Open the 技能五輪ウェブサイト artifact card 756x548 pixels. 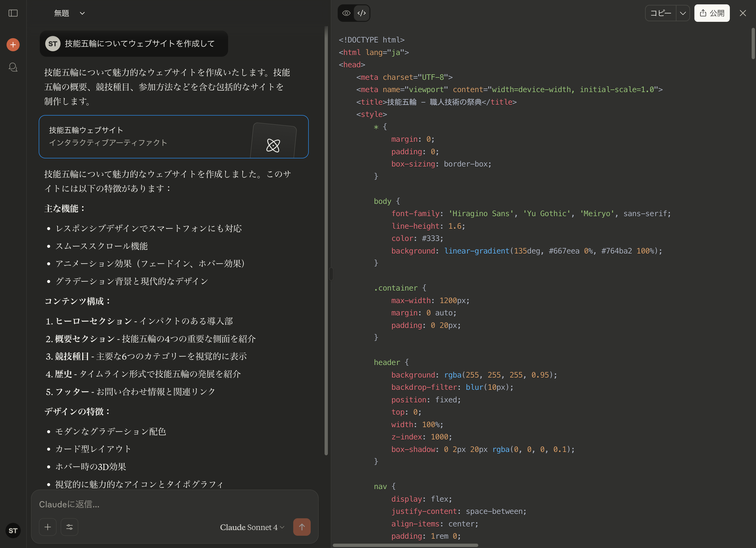tap(174, 137)
